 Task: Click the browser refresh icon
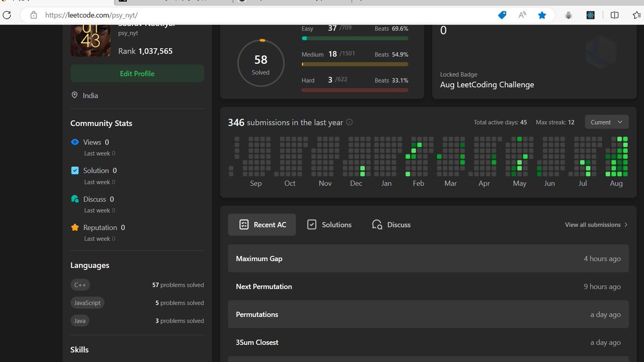click(7, 15)
